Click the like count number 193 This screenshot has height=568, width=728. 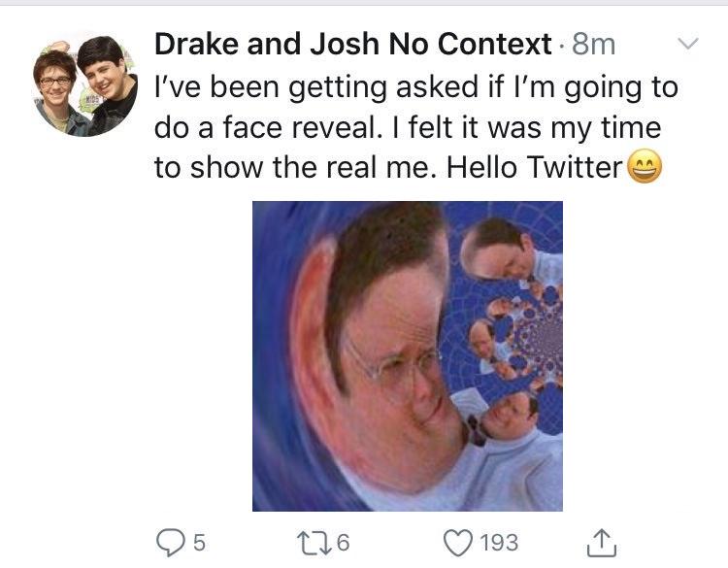pyautogui.click(x=499, y=542)
